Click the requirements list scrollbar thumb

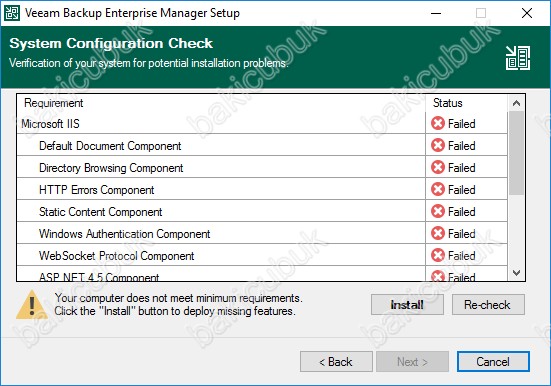[516, 153]
